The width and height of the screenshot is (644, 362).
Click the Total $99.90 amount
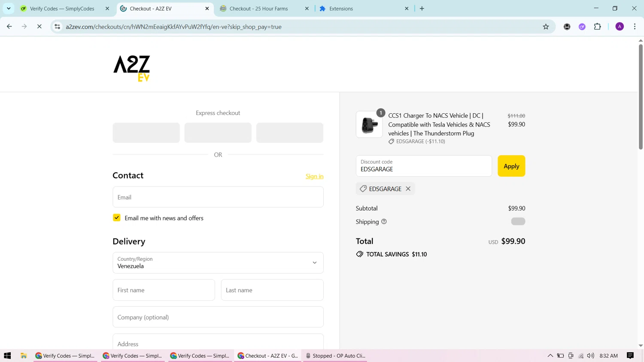click(x=513, y=241)
